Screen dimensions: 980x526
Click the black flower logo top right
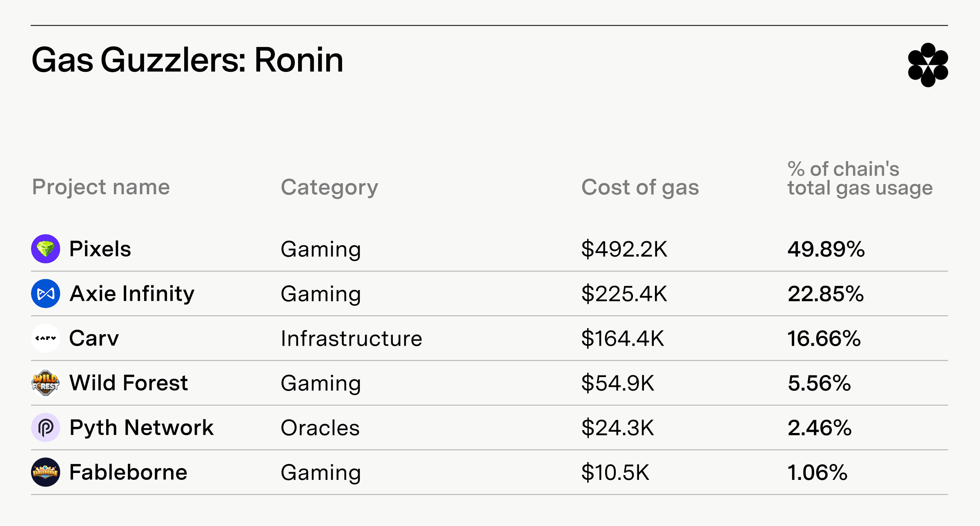[x=928, y=65]
